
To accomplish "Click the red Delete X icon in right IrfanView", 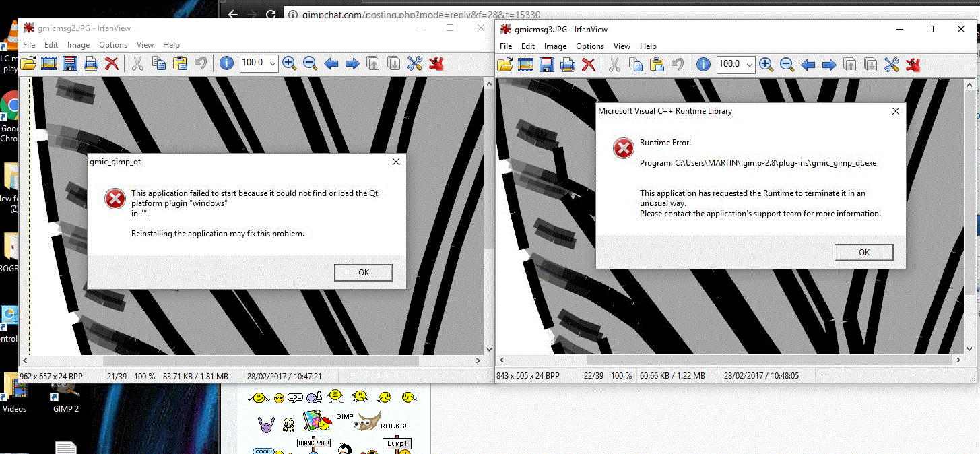I will pyautogui.click(x=588, y=65).
